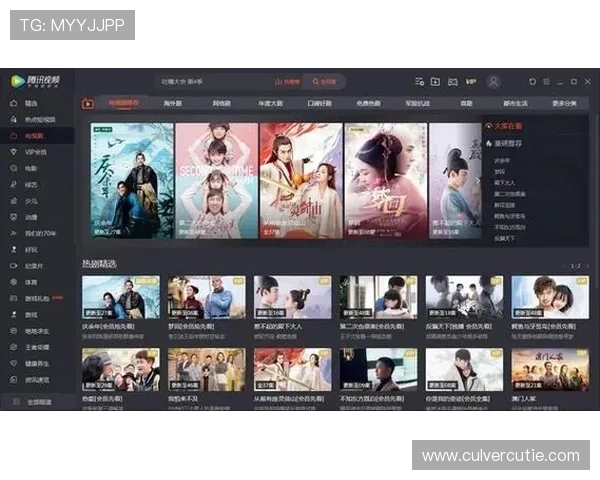Open the user avatar profile icon
Image resolution: width=600 pixels, height=480 pixels.
[x=494, y=82]
